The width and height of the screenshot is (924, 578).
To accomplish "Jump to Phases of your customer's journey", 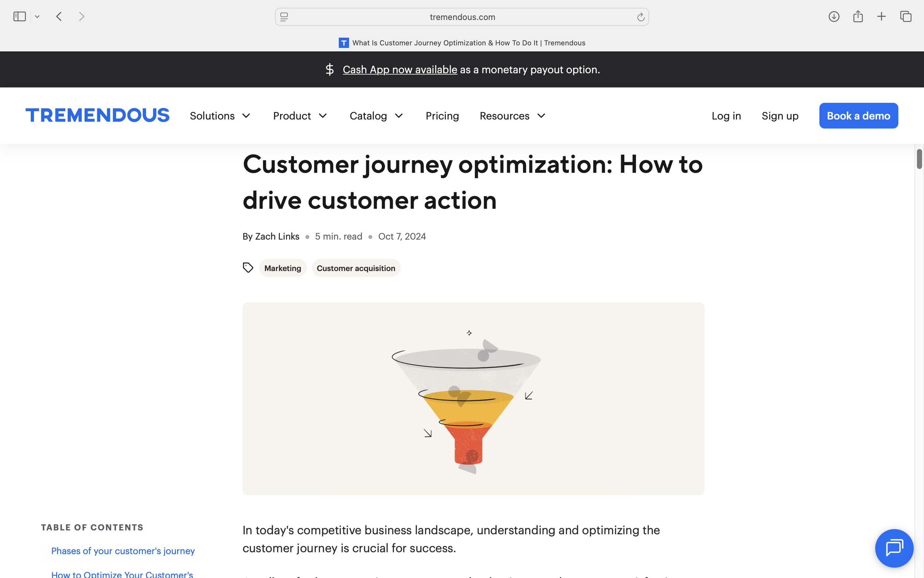I will 123,551.
